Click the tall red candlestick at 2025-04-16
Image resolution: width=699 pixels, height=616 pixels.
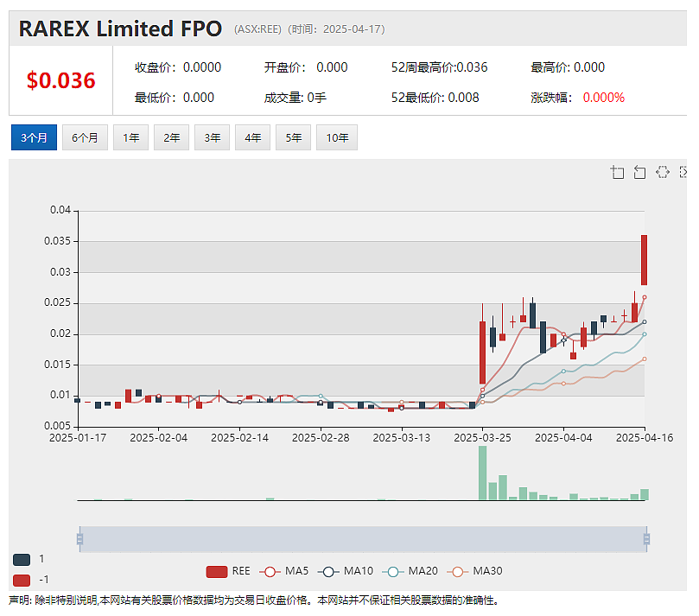(645, 260)
